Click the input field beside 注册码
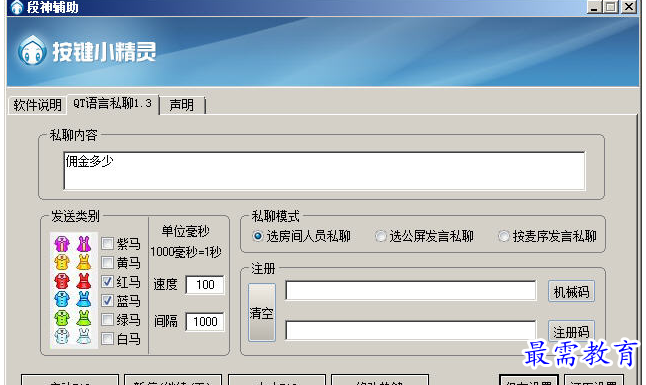This screenshot has height=385, width=646. (x=411, y=331)
